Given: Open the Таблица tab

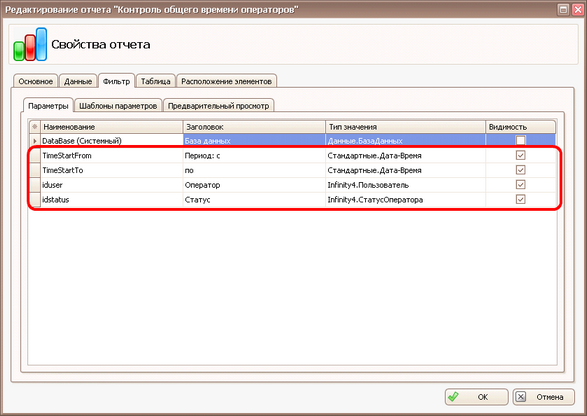Looking at the screenshot, I should coord(156,81).
